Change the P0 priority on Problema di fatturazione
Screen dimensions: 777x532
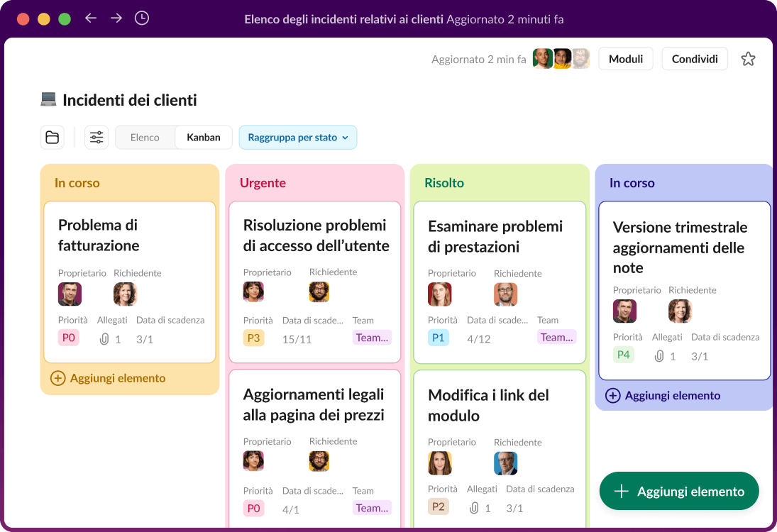tap(68, 338)
